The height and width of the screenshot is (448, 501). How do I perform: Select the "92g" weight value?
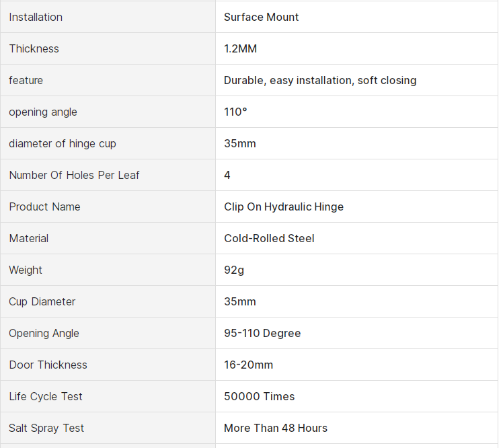pyautogui.click(x=234, y=270)
